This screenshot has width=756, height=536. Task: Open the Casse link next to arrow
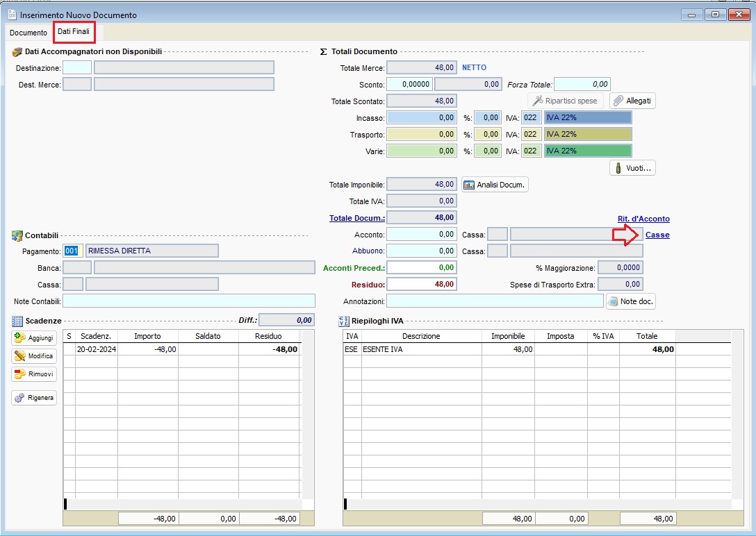coord(658,235)
